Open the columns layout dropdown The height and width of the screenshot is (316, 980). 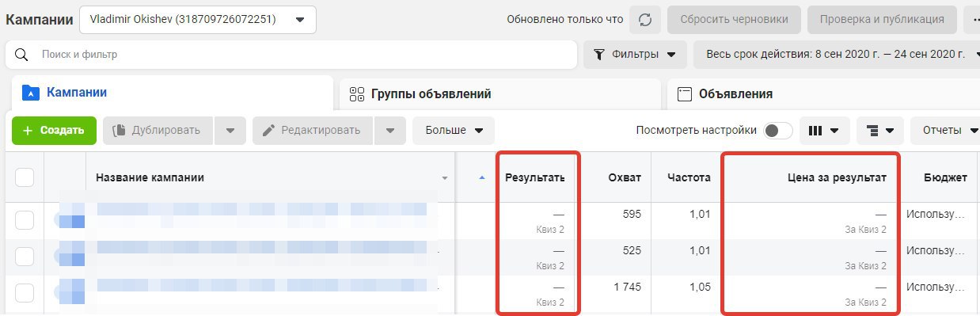825,131
